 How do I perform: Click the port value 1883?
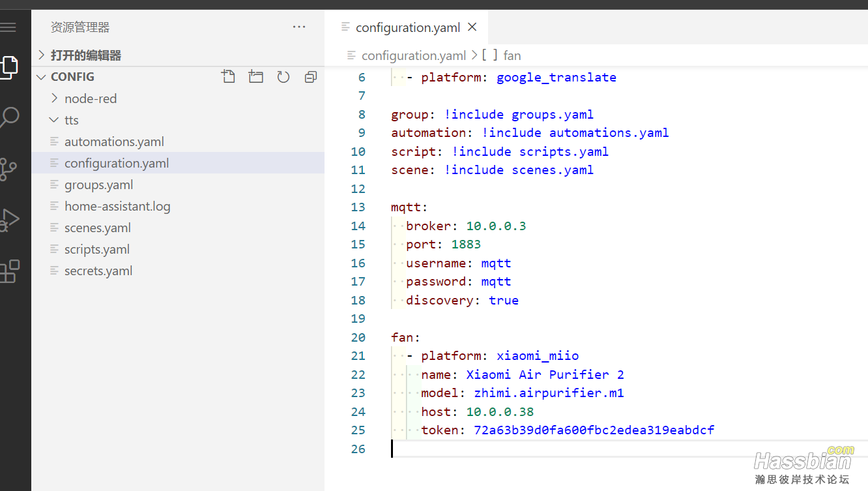pyautogui.click(x=466, y=245)
